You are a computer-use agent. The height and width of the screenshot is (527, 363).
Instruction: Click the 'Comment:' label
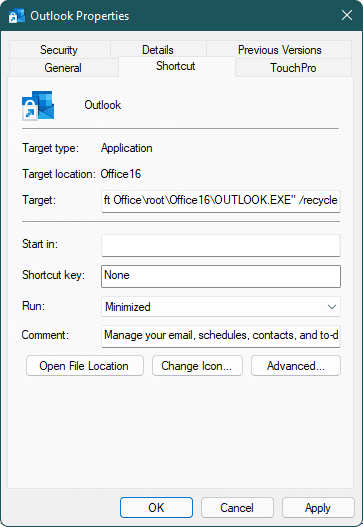[x=45, y=335]
